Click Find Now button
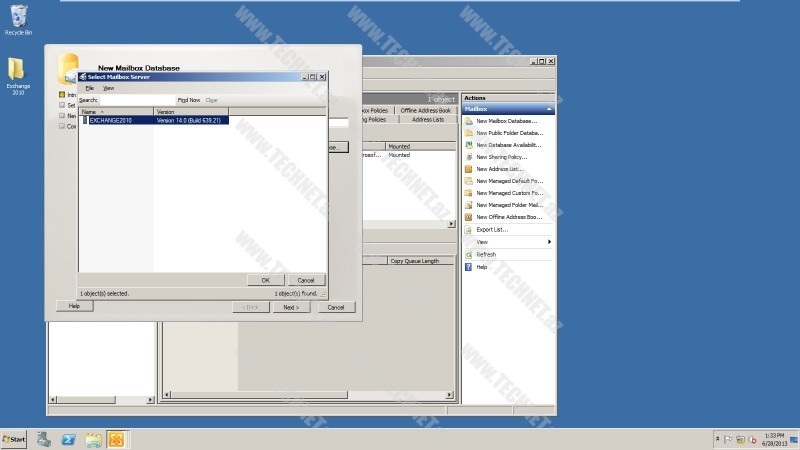800x450 pixels. click(189, 100)
